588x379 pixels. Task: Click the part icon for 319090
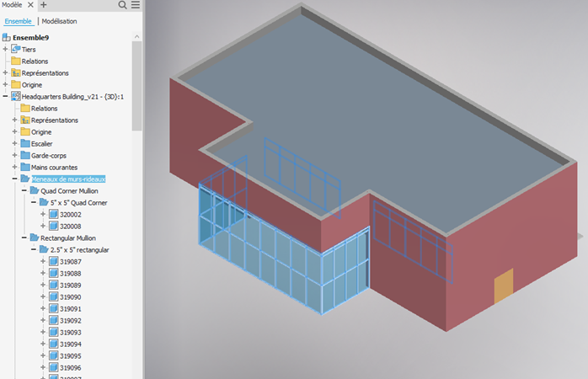point(53,297)
